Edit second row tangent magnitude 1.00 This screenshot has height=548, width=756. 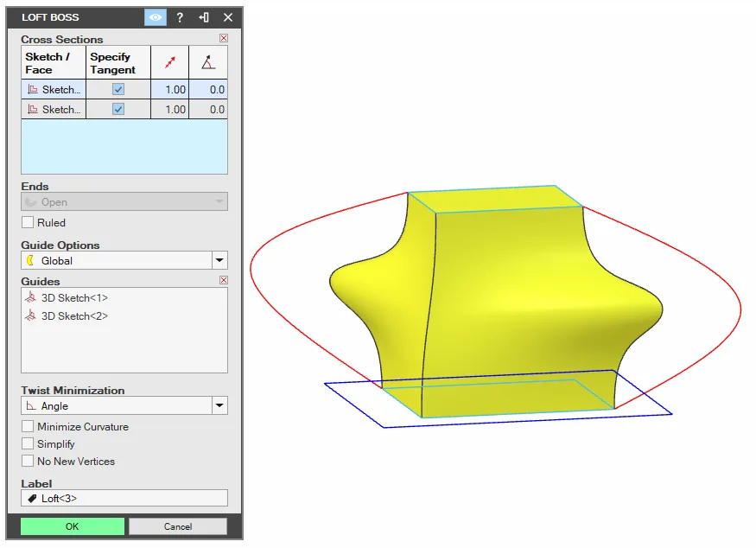(169, 110)
